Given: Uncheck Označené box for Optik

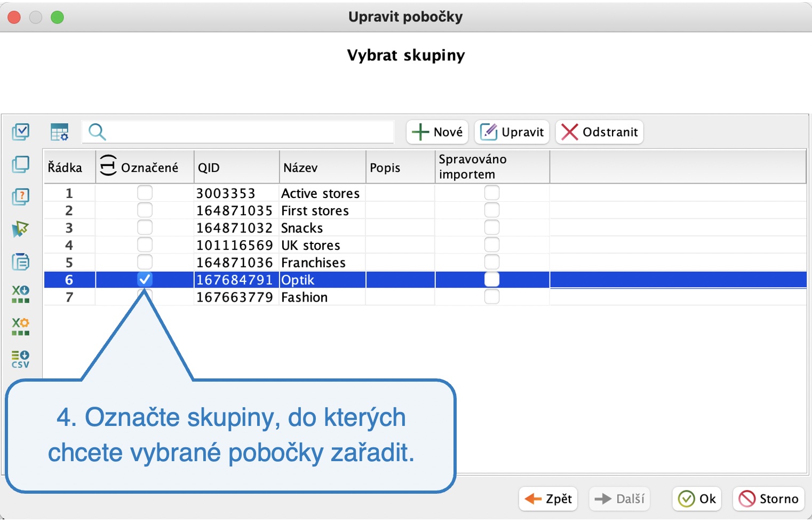Looking at the screenshot, I should click(x=145, y=279).
